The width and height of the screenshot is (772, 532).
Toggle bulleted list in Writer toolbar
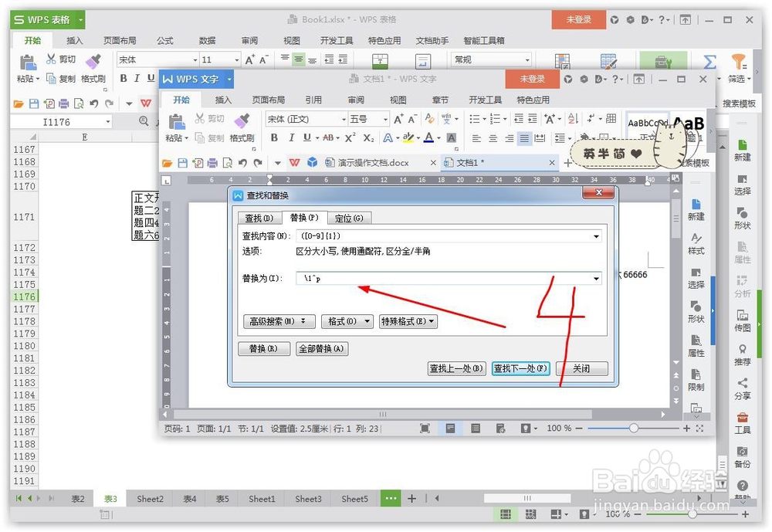(474, 119)
